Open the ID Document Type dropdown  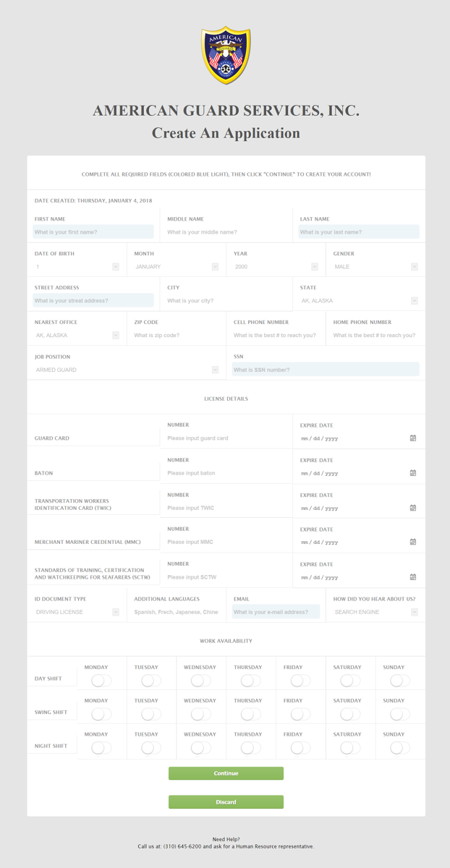pyautogui.click(x=77, y=612)
